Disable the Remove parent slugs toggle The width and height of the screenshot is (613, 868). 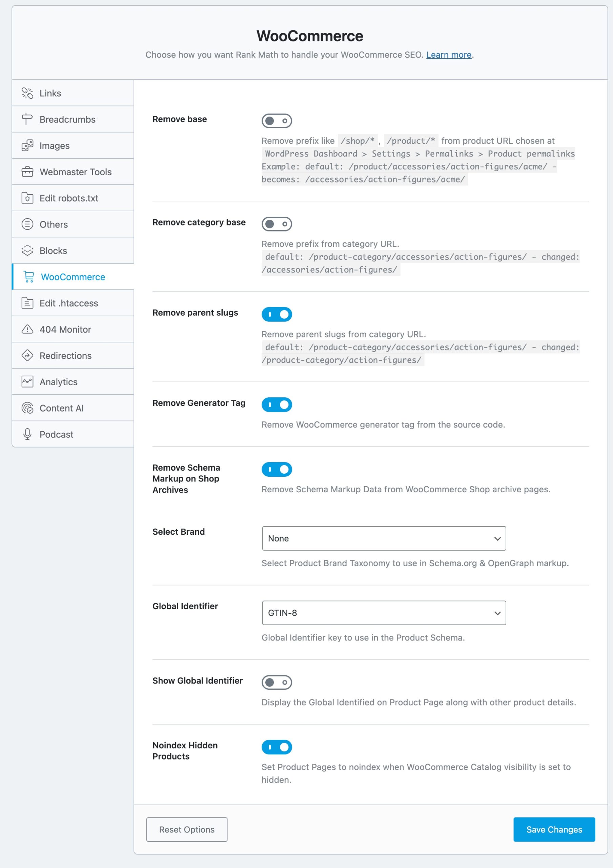click(x=277, y=315)
